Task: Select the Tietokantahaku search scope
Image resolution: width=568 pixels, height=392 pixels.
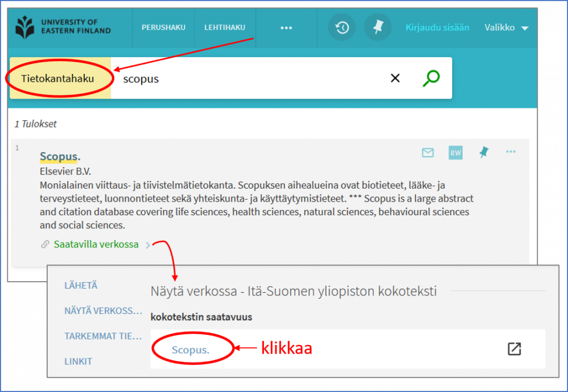Action: tap(60, 78)
